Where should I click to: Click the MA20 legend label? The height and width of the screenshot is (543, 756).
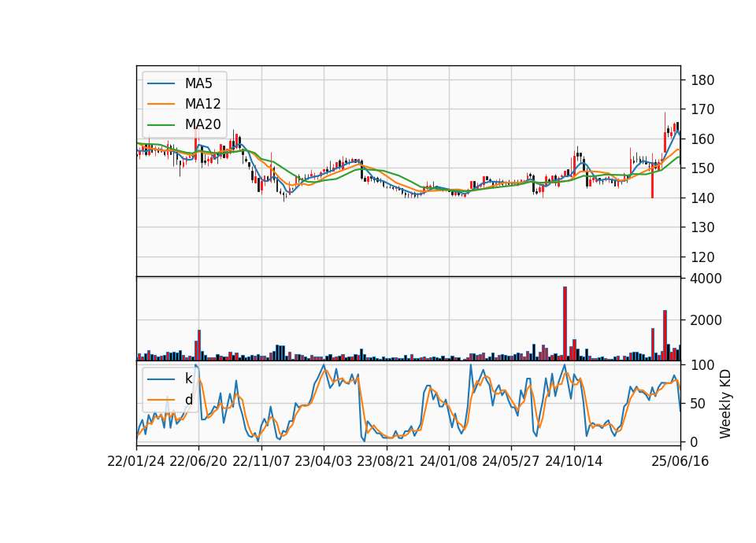pos(202,125)
